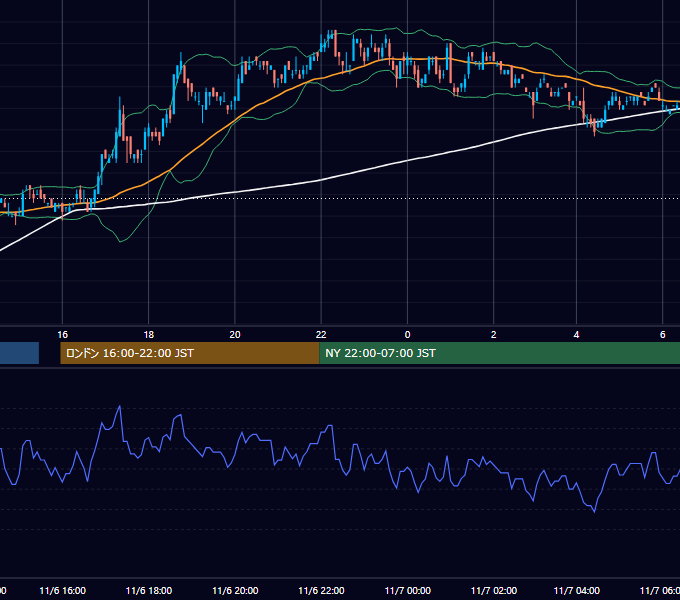Click the 11/6 22:00 indicator axis label

click(x=321, y=591)
